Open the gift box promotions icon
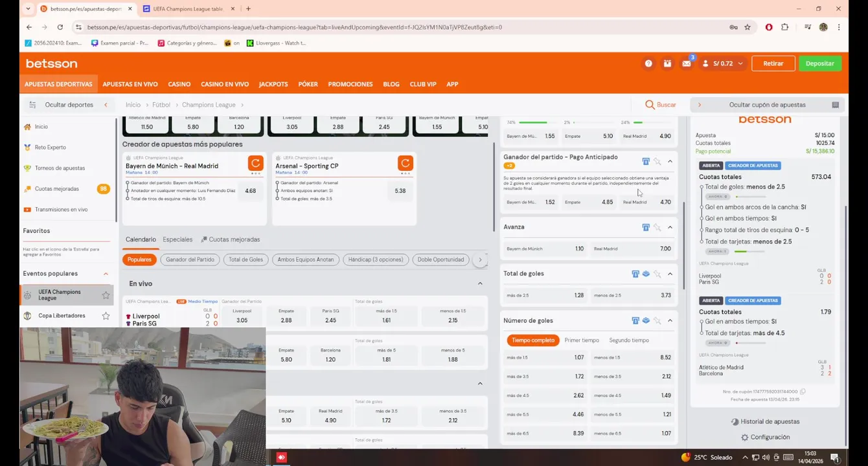Viewport: 868px width, 466px height. tap(667, 63)
